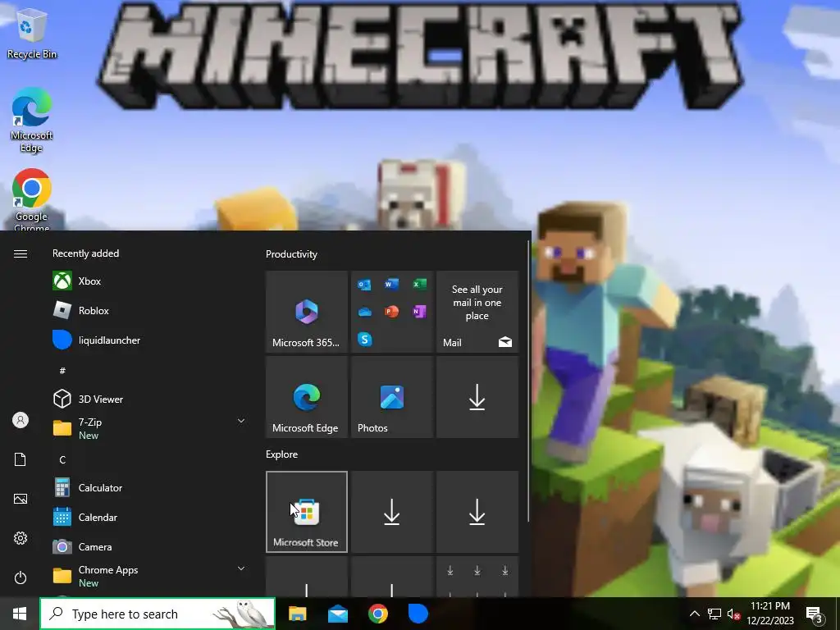Image resolution: width=840 pixels, height=630 pixels.
Task: Click the muted volume icon
Action: click(x=733, y=614)
